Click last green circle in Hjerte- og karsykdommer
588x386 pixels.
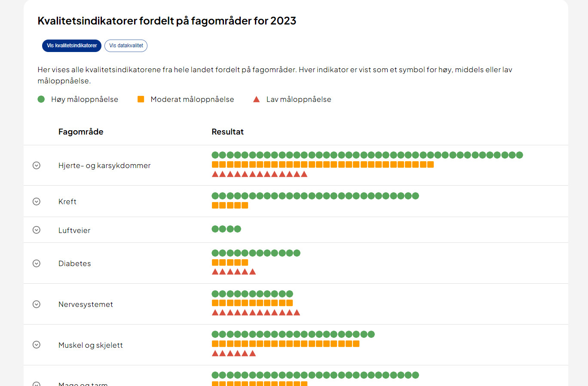click(519, 155)
